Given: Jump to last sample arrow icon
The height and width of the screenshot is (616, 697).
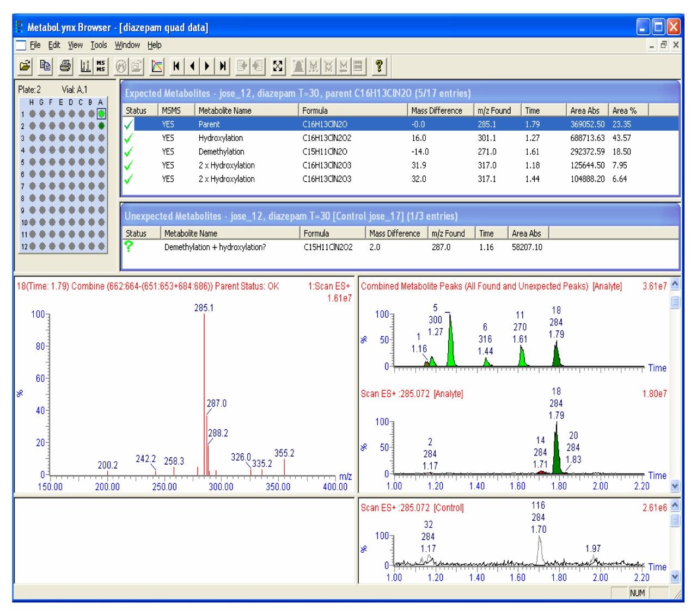Looking at the screenshot, I should tap(222, 66).
